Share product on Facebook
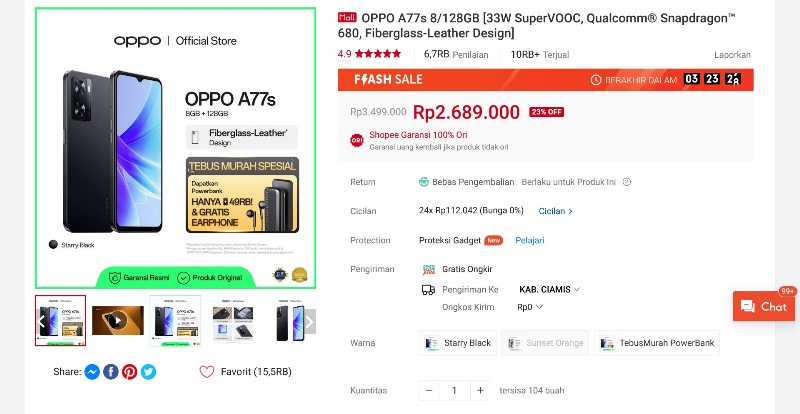This screenshot has width=800, height=414. (x=111, y=372)
